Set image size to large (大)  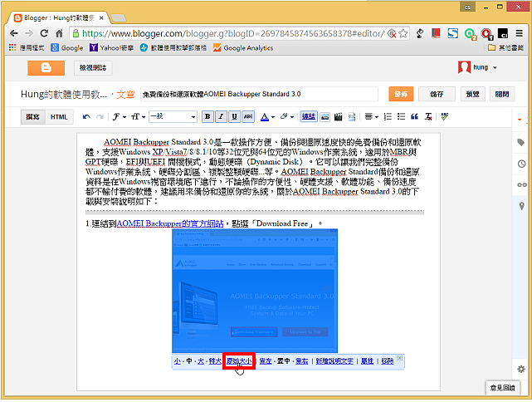point(201,361)
